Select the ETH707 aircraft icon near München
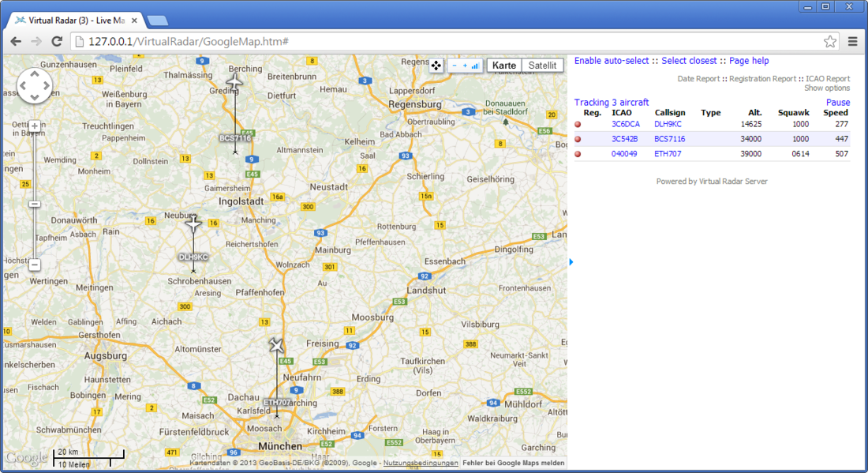Screen dimensions: 868x473 coord(275,345)
